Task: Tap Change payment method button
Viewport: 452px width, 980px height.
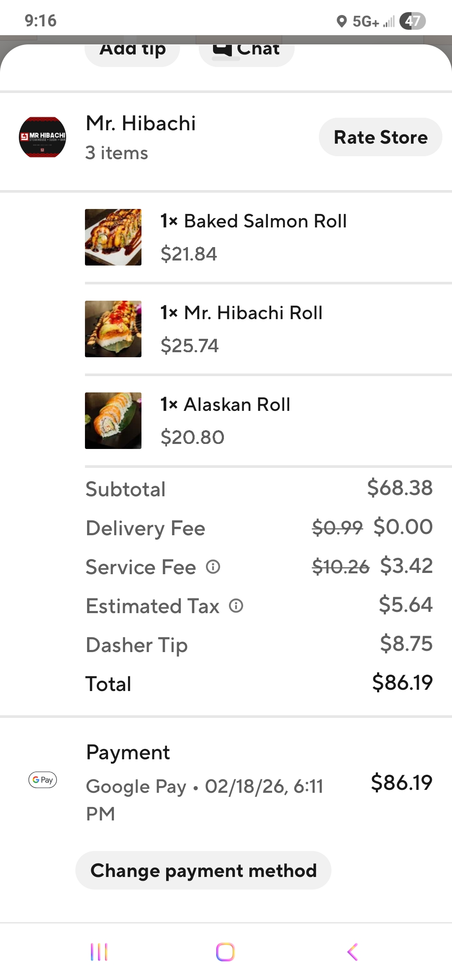Action: 203,870
